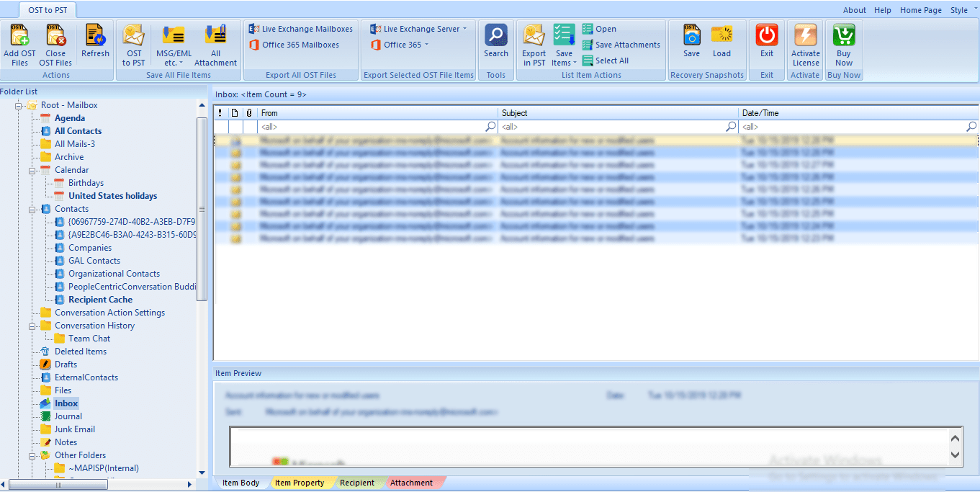Click the OST to PST ribbon tab
980x492 pixels.
[48, 10]
